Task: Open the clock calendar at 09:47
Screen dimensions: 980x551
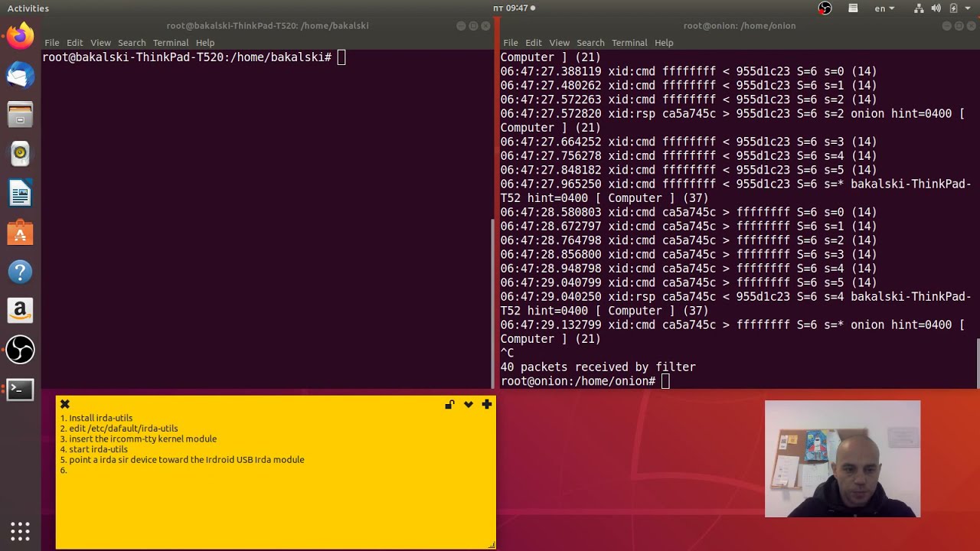Action: click(x=514, y=8)
